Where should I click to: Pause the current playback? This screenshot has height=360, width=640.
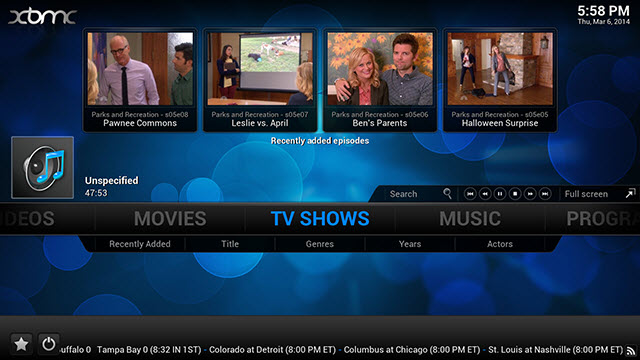500,194
